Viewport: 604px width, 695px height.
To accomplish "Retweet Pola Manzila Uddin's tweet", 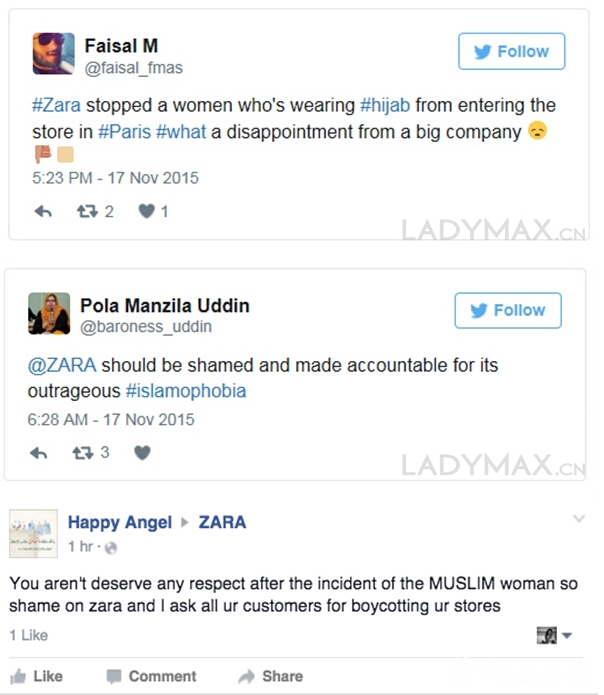I will [x=83, y=453].
